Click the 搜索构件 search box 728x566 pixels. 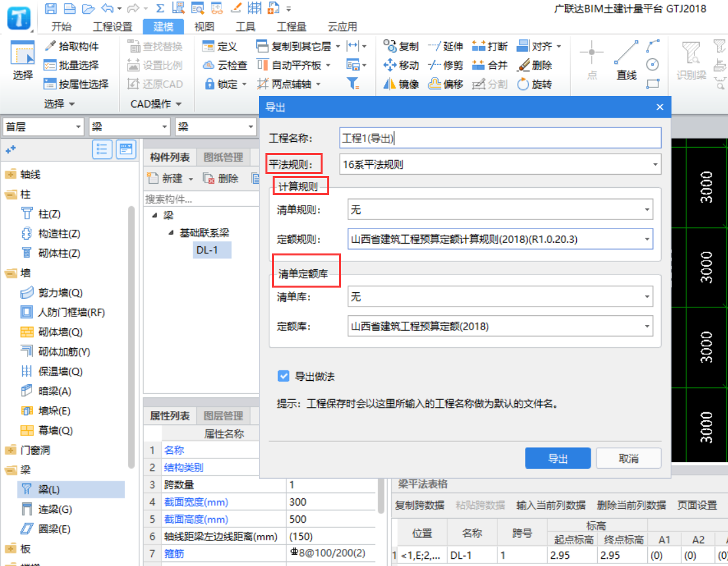(x=201, y=200)
